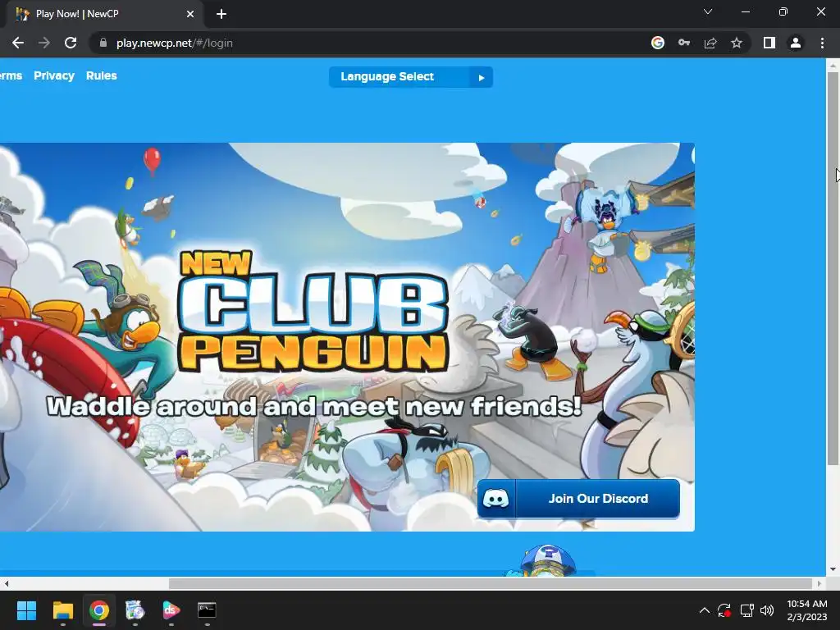Image resolution: width=840 pixels, height=630 pixels.
Task: Click the sync status tray icon
Action: 724,610
